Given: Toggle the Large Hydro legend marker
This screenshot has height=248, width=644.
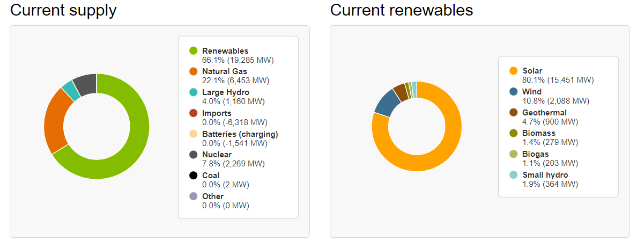Looking at the screenshot, I should pos(194,92).
